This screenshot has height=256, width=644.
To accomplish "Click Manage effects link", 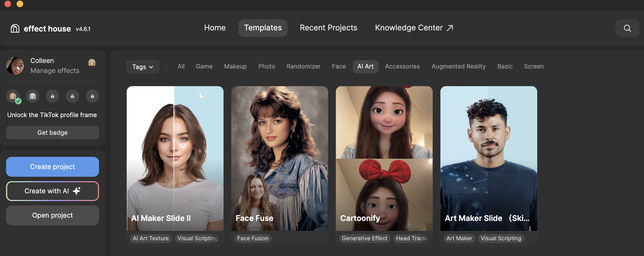I will click(55, 71).
